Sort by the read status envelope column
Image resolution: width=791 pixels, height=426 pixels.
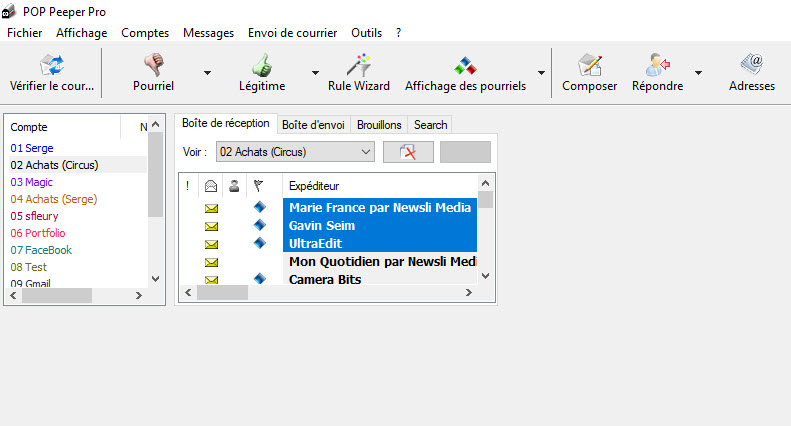[211, 186]
